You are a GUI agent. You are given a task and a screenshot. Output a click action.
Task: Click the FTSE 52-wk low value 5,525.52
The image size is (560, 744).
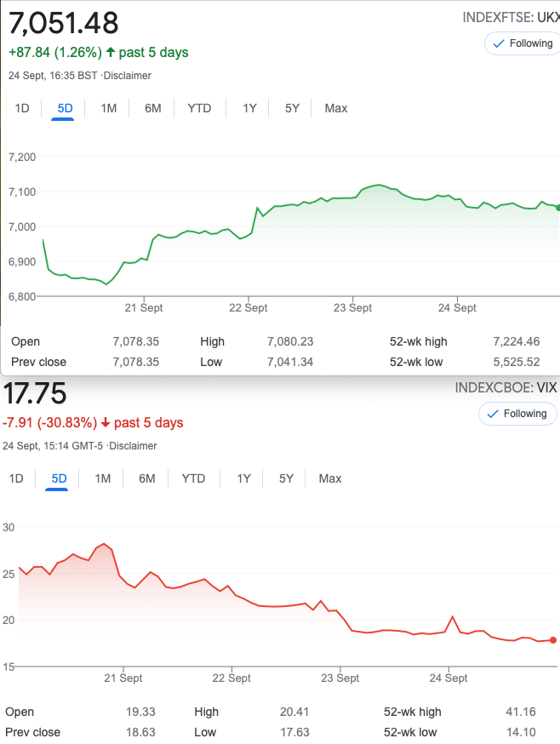517,362
